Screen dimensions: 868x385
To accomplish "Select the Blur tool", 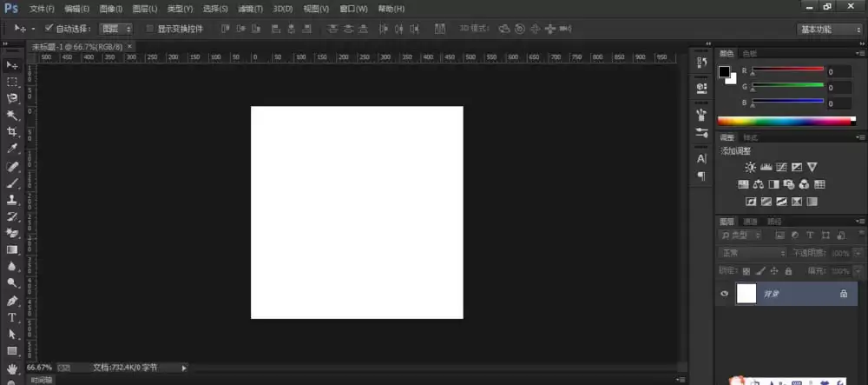I will 12,267.
